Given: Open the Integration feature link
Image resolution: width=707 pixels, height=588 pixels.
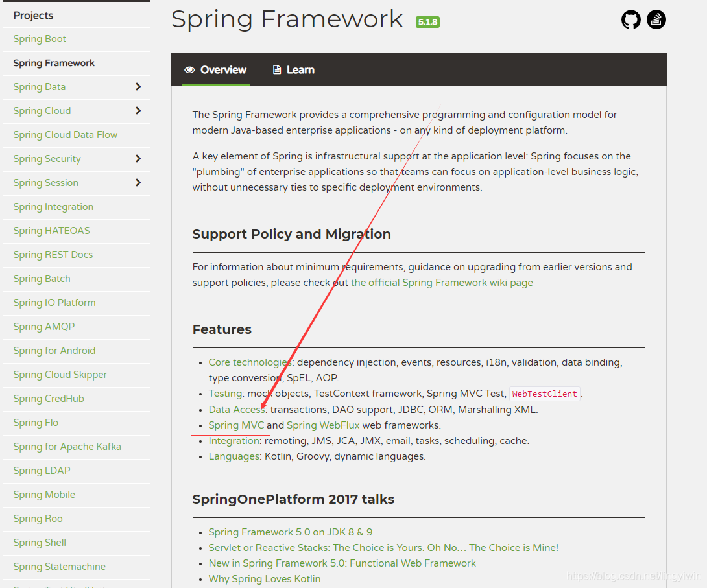Looking at the screenshot, I should pyautogui.click(x=234, y=441).
